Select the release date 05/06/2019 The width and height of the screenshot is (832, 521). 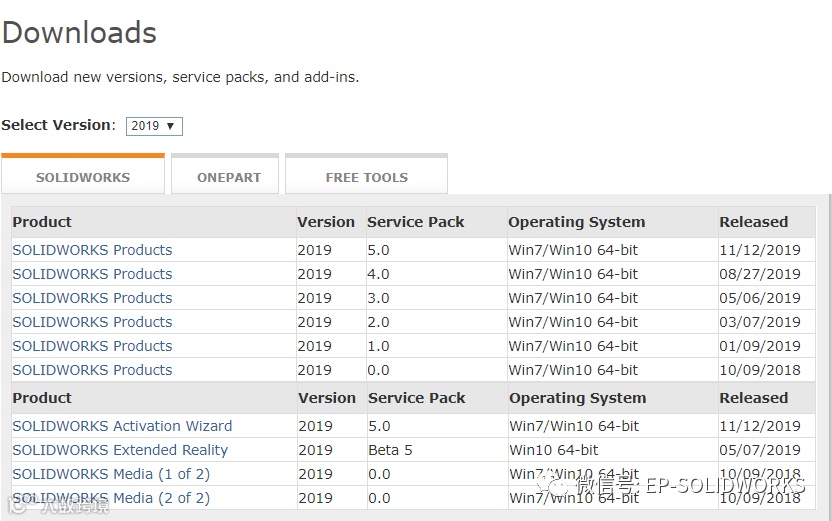coord(760,298)
